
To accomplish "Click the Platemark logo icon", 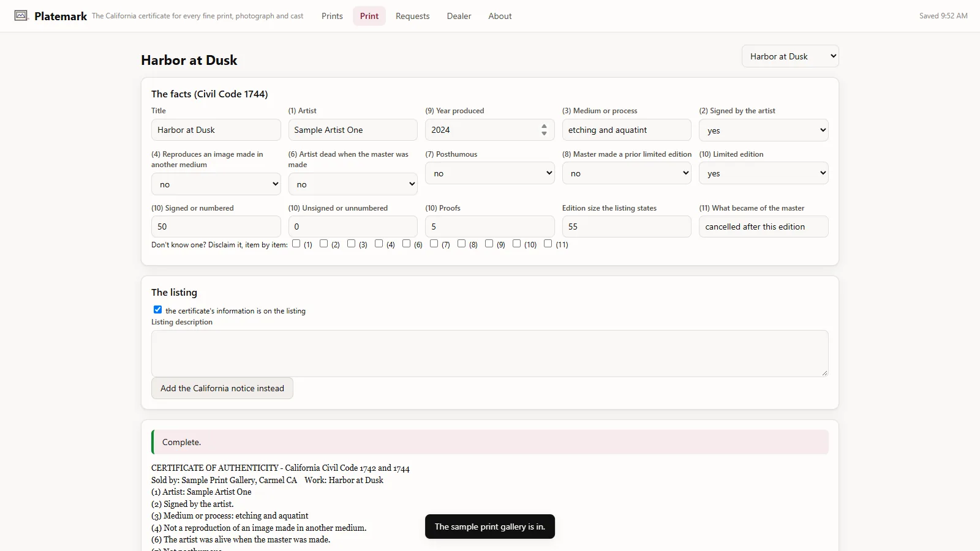I will (x=21, y=15).
